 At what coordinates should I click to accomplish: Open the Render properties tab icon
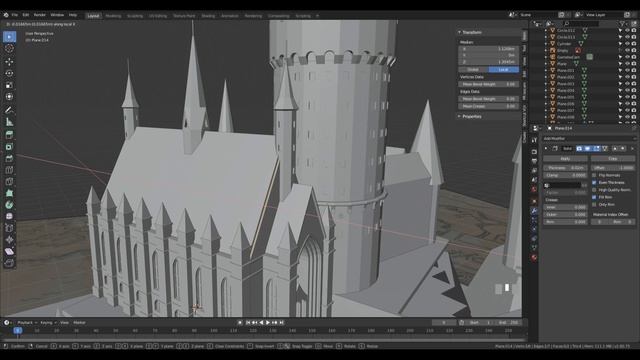pos(534,152)
